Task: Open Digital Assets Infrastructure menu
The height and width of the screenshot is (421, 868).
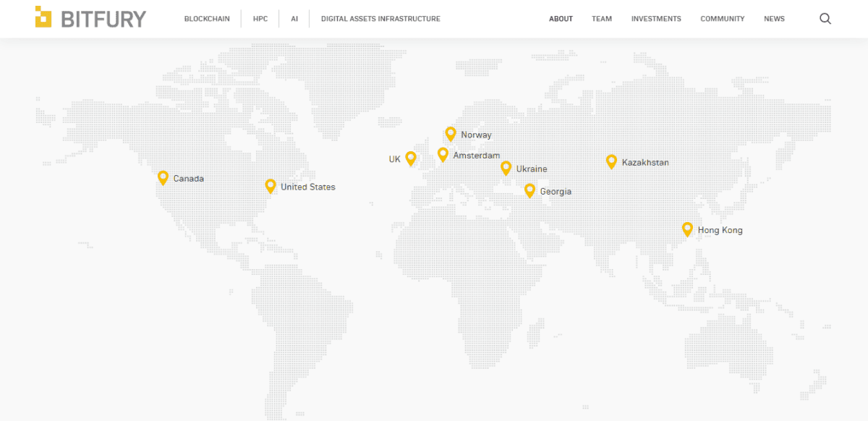Action: 380,19
